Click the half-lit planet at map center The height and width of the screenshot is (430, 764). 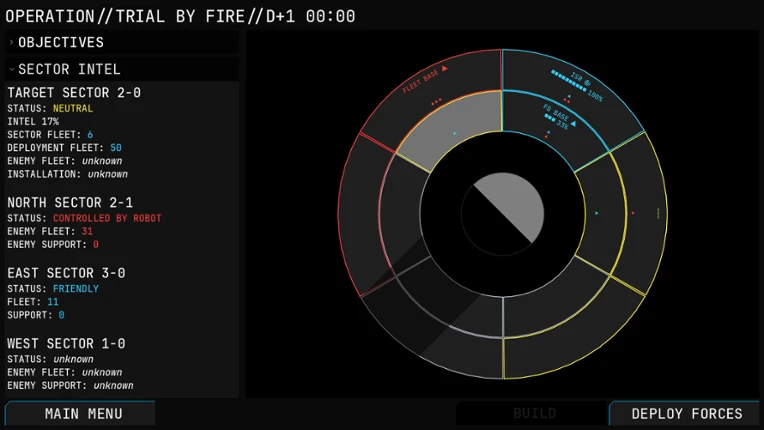coord(503,214)
